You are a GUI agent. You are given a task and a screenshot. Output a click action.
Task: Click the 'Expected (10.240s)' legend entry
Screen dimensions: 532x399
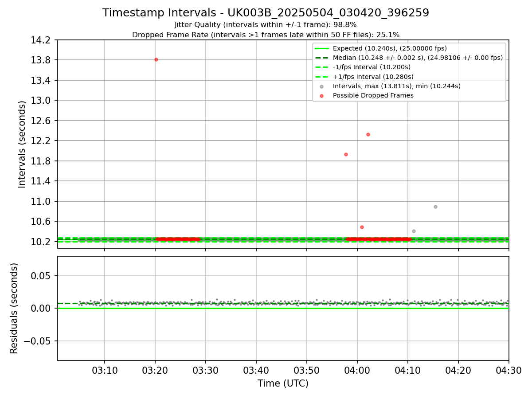390,48
